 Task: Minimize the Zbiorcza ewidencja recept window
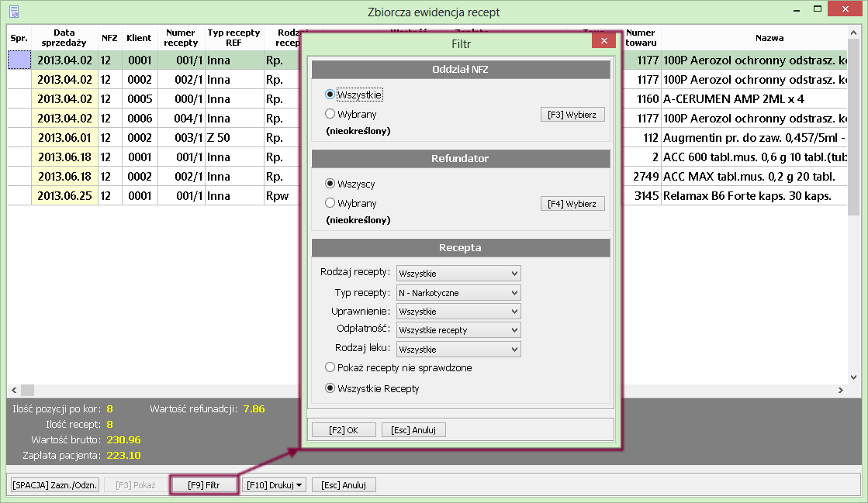point(797,9)
